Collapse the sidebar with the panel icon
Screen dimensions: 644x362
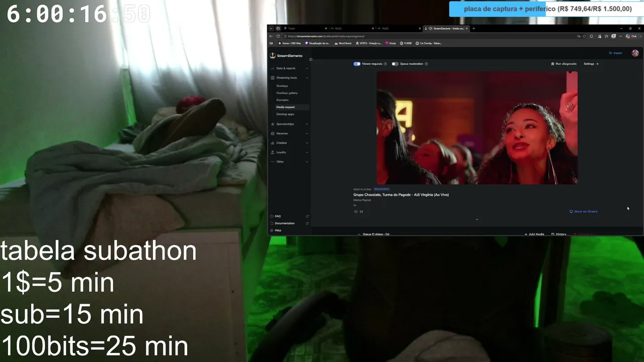point(310,60)
